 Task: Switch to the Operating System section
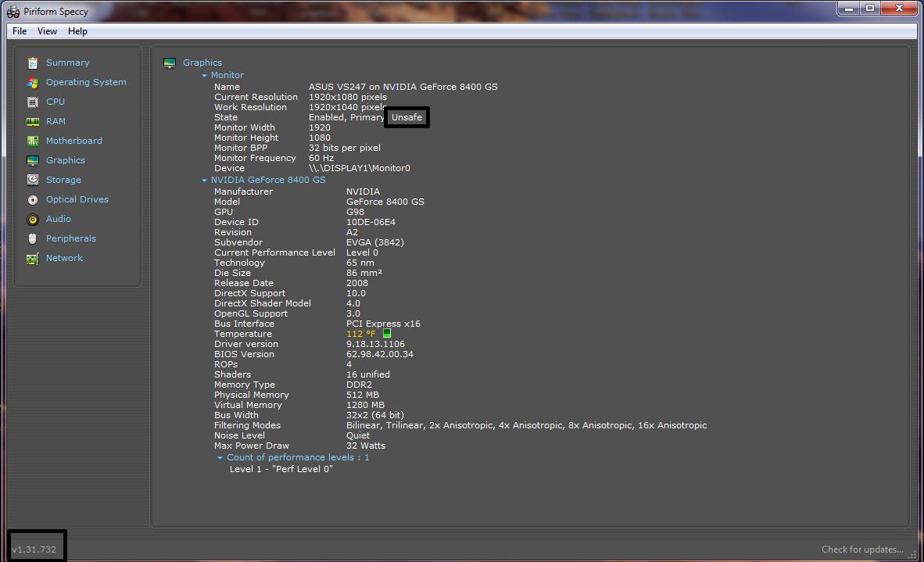click(86, 82)
